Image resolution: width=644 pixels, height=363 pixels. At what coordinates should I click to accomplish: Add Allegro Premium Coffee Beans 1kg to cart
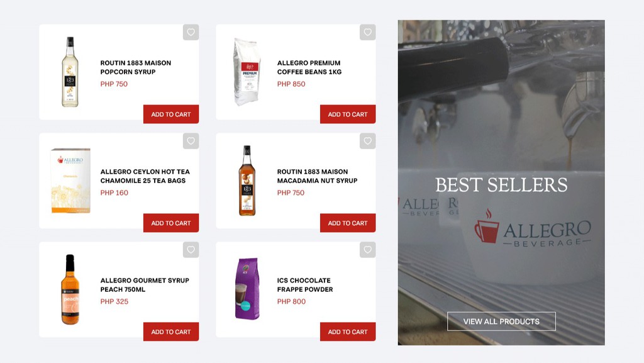pos(348,114)
